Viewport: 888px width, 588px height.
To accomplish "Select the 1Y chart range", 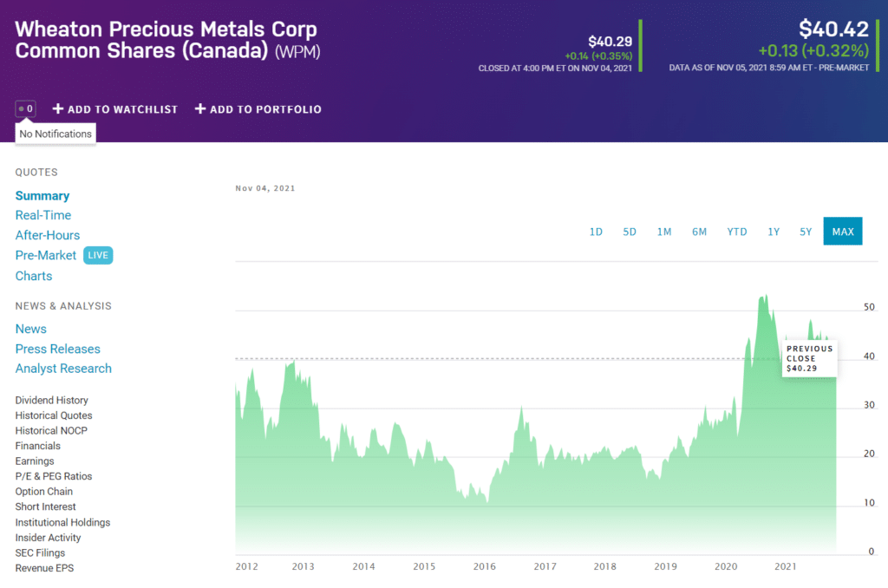I will [774, 232].
